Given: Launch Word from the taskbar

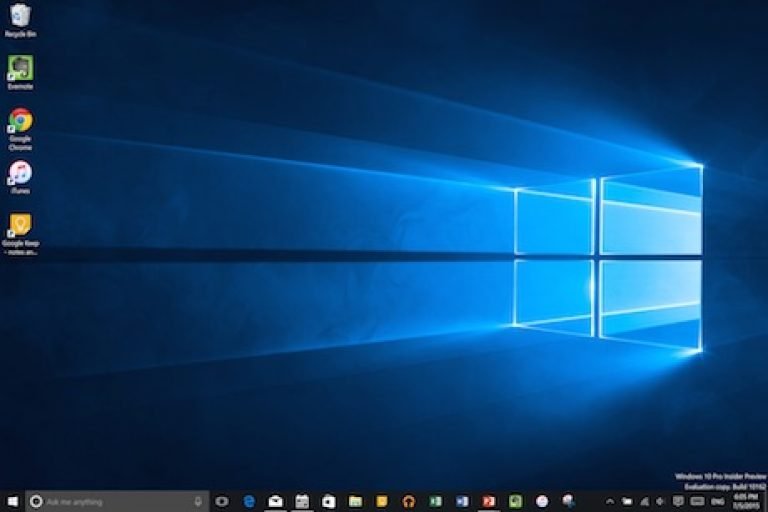Looking at the screenshot, I should tap(462, 501).
